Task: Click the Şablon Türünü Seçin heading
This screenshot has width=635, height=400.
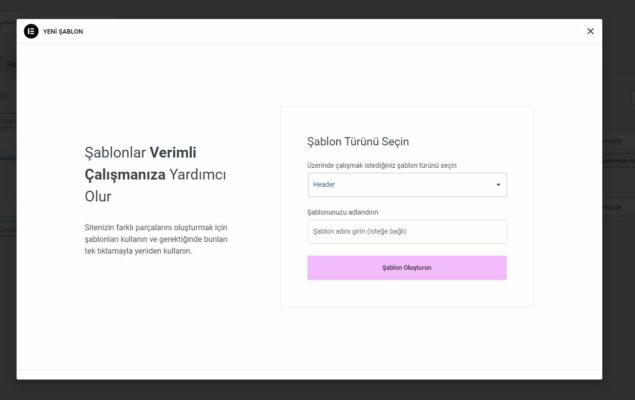Action: point(358,142)
